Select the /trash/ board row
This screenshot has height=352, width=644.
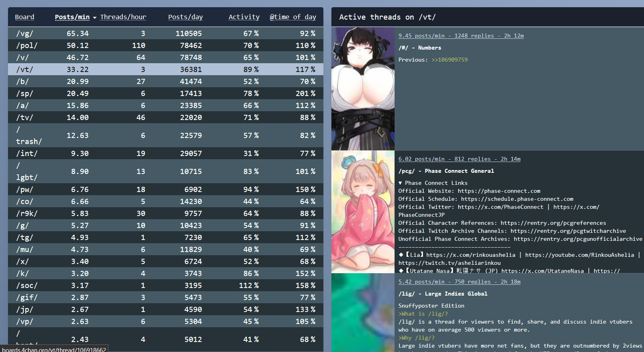pyautogui.click(x=165, y=135)
